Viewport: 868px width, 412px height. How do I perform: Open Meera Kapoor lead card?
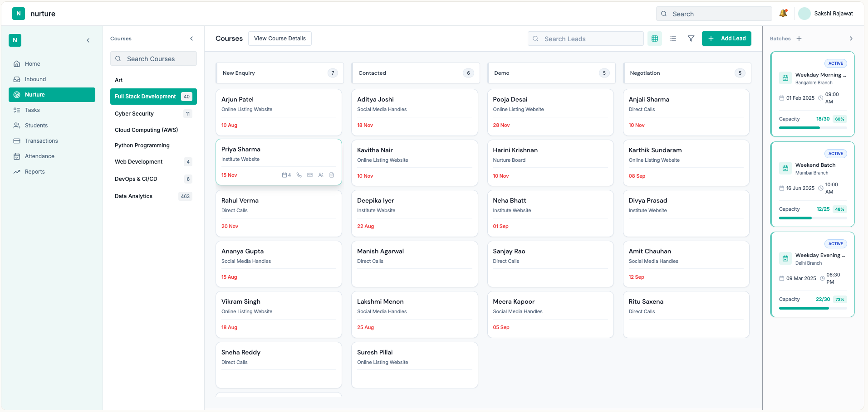550,315
